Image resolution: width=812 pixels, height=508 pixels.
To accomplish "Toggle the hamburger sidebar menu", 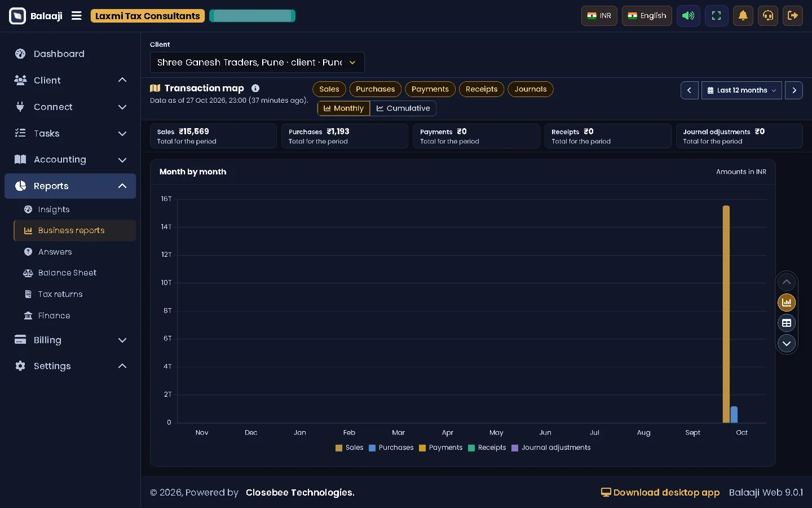I will point(77,16).
